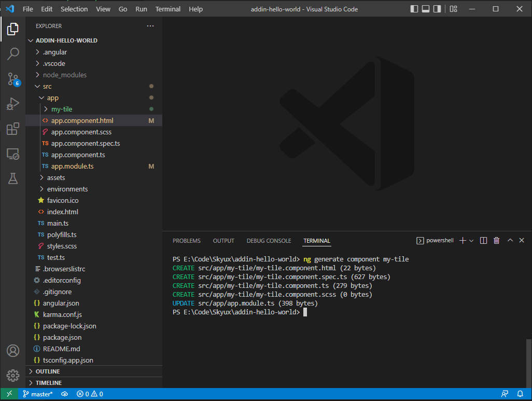
Task: Click the master* branch in status bar
Action: pos(37,394)
